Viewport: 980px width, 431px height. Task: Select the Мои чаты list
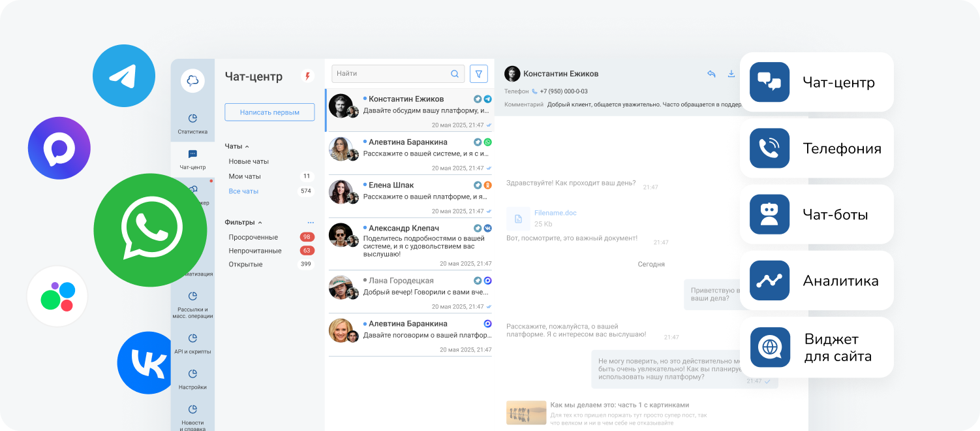[245, 176]
